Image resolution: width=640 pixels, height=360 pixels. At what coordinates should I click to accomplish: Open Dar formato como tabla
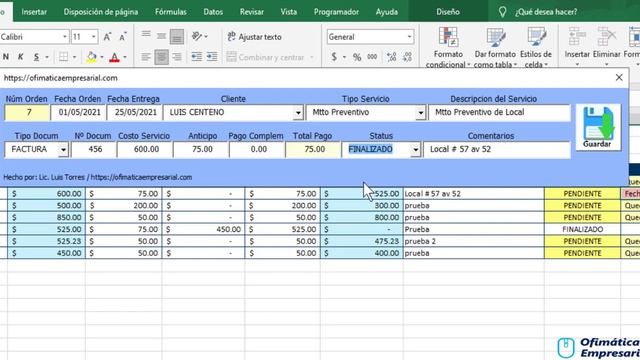click(x=495, y=47)
